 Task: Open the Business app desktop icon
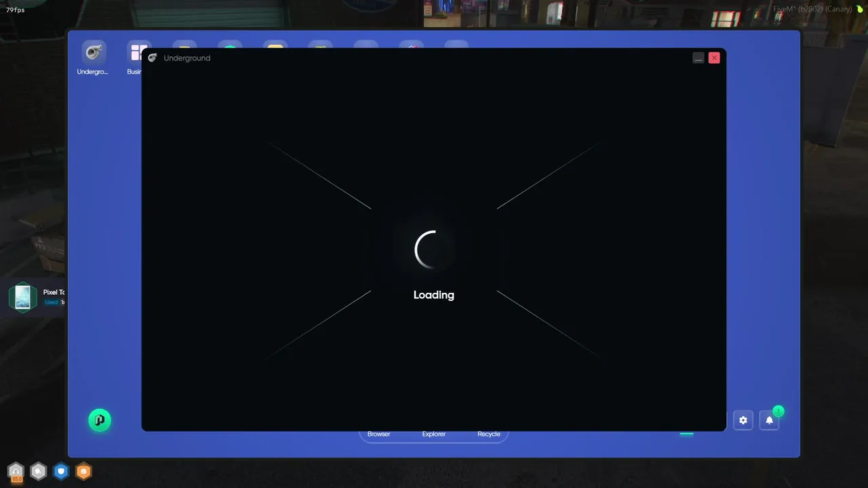(x=135, y=53)
